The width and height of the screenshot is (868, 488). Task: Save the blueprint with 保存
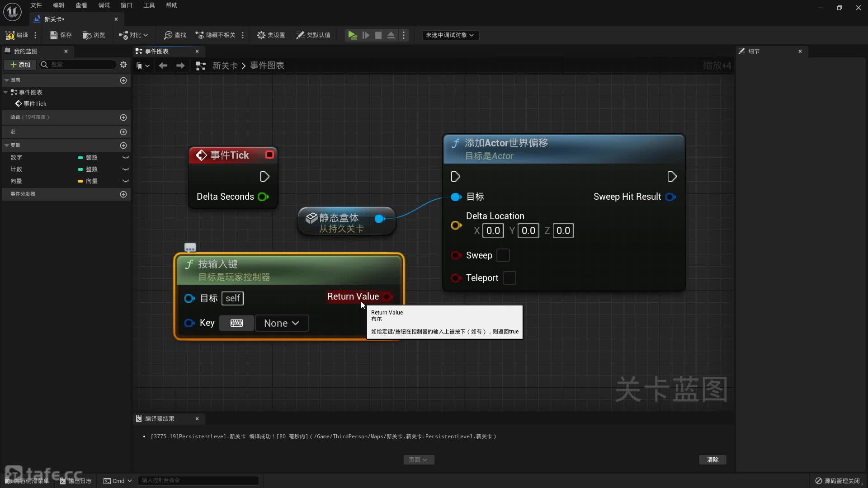[x=61, y=35]
